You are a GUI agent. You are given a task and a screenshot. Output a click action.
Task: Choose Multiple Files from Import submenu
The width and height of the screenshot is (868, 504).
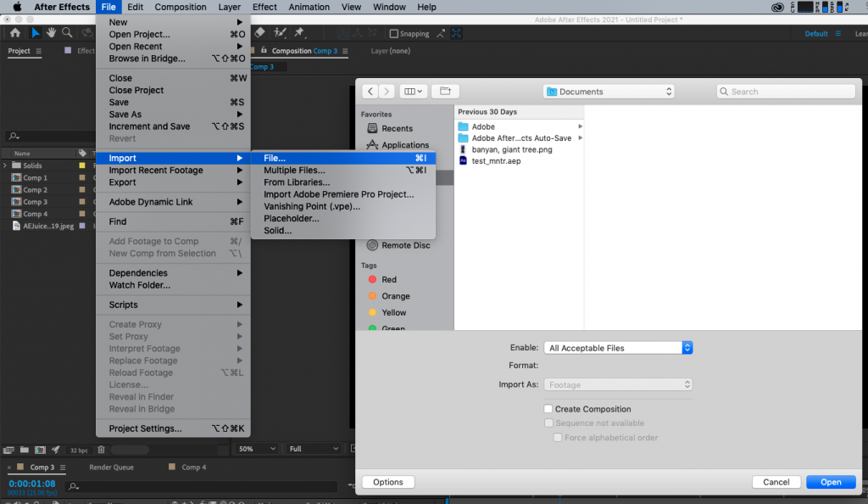point(295,170)
